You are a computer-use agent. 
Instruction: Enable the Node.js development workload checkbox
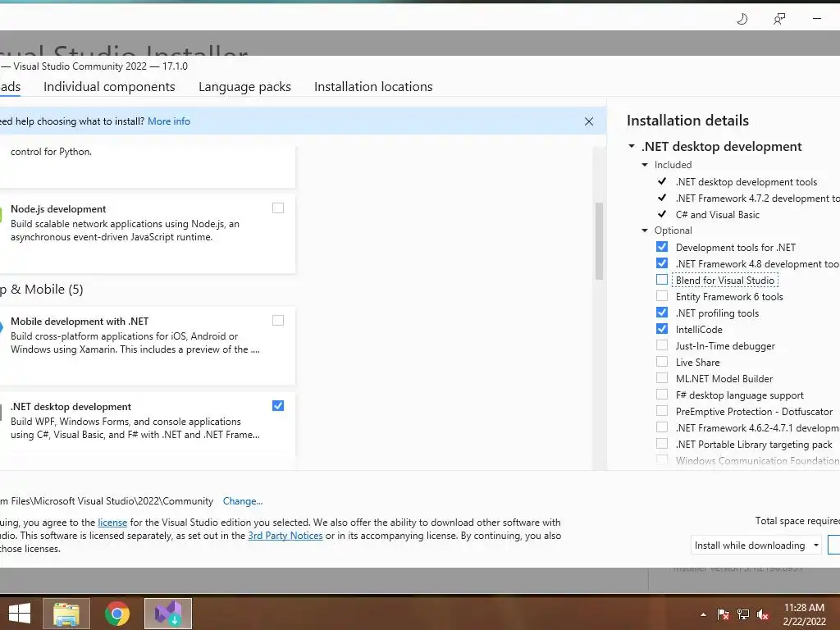tap(278, 208)
